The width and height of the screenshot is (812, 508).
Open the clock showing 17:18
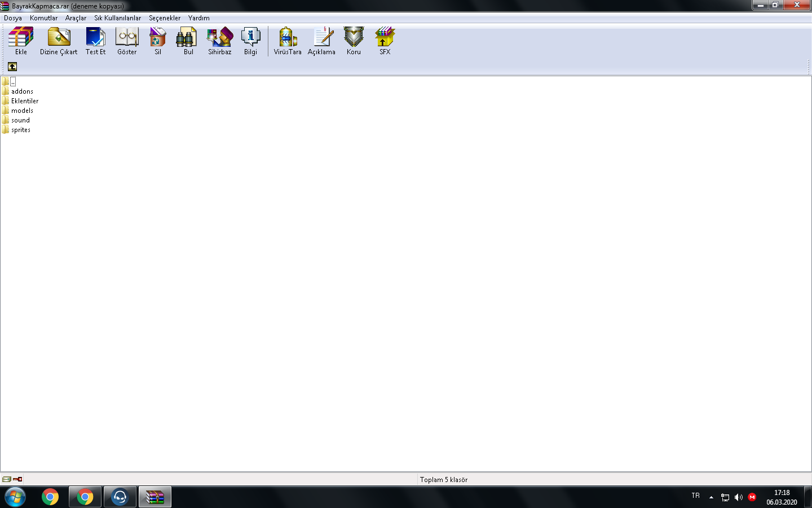point(782,497)
